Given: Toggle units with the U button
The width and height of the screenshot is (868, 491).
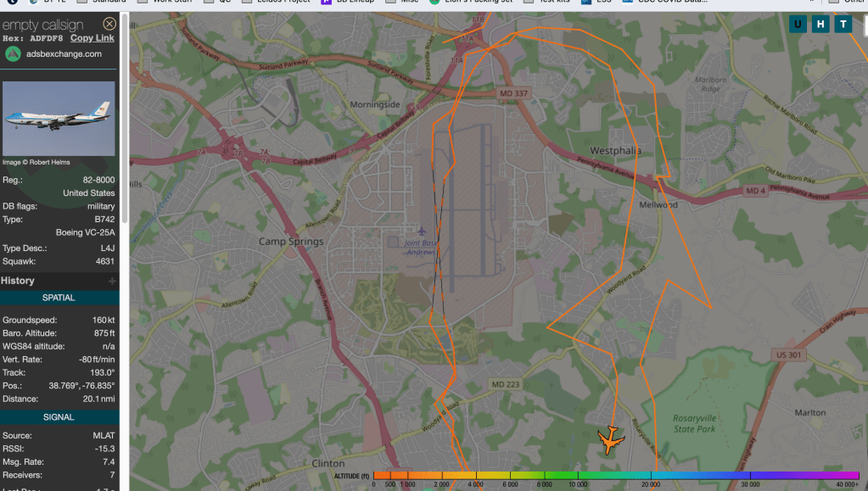Looking at the screenshot, I should point(796,24).
